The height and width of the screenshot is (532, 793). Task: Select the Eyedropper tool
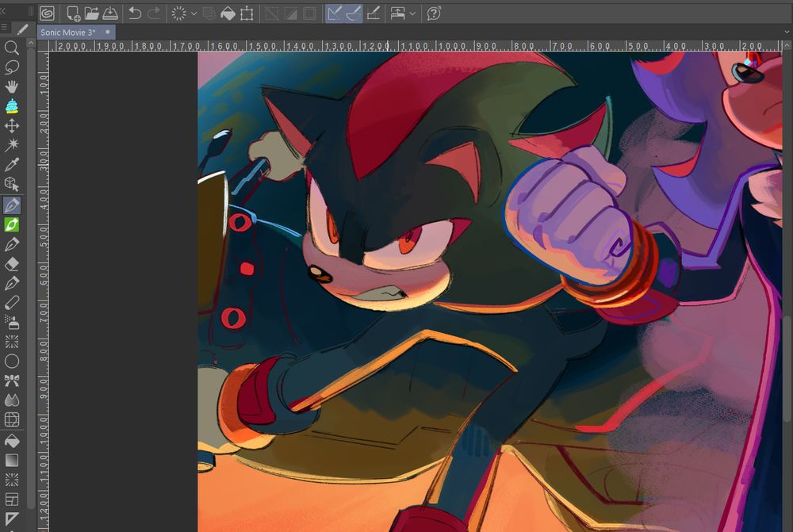(12, 164)
